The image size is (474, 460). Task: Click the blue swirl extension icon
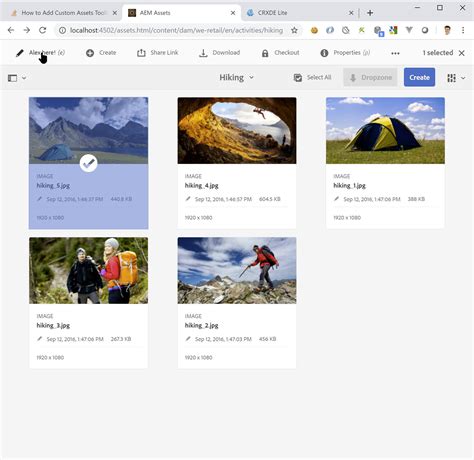330,30
